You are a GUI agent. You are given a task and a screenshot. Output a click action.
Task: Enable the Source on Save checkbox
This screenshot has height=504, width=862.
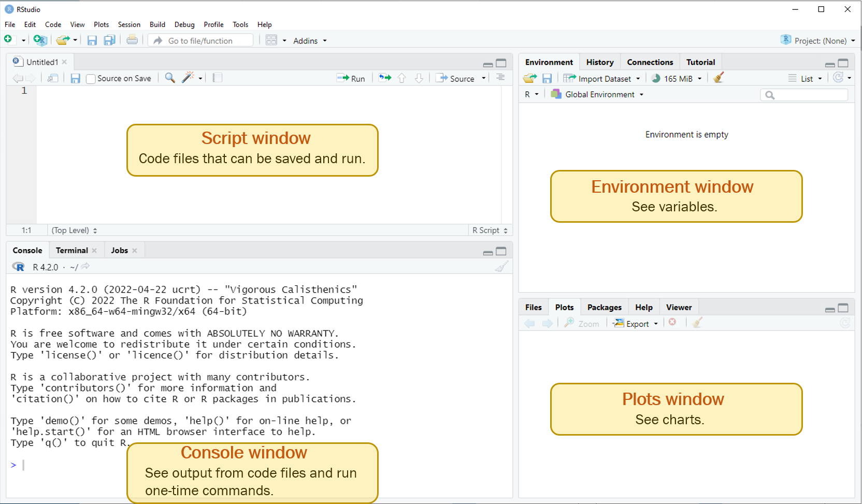point(91,79)
